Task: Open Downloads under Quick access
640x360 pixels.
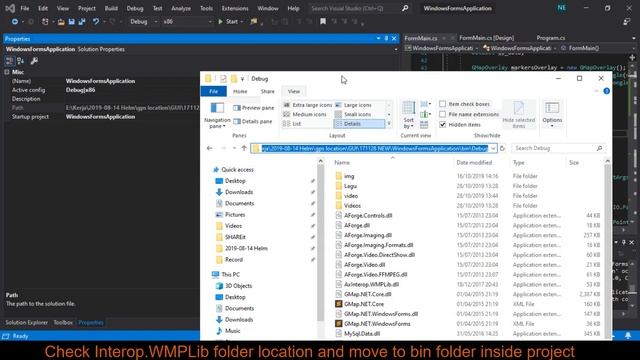Action: [239, 192]
